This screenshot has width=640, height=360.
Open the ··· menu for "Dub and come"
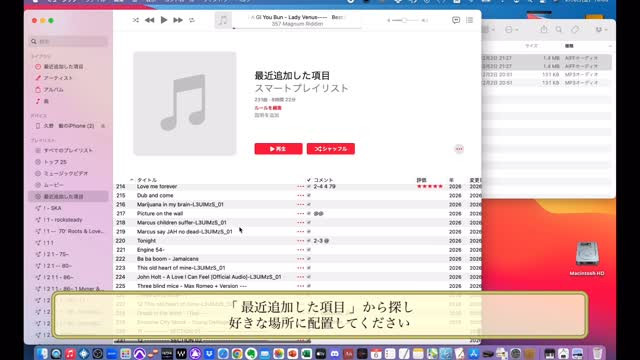click(301, 196)
